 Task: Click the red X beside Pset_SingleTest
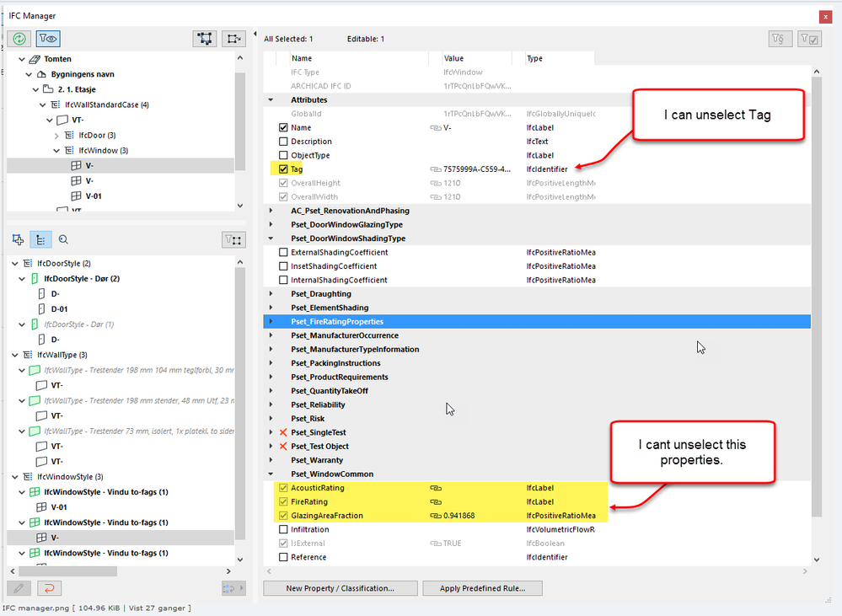[283, 432]
